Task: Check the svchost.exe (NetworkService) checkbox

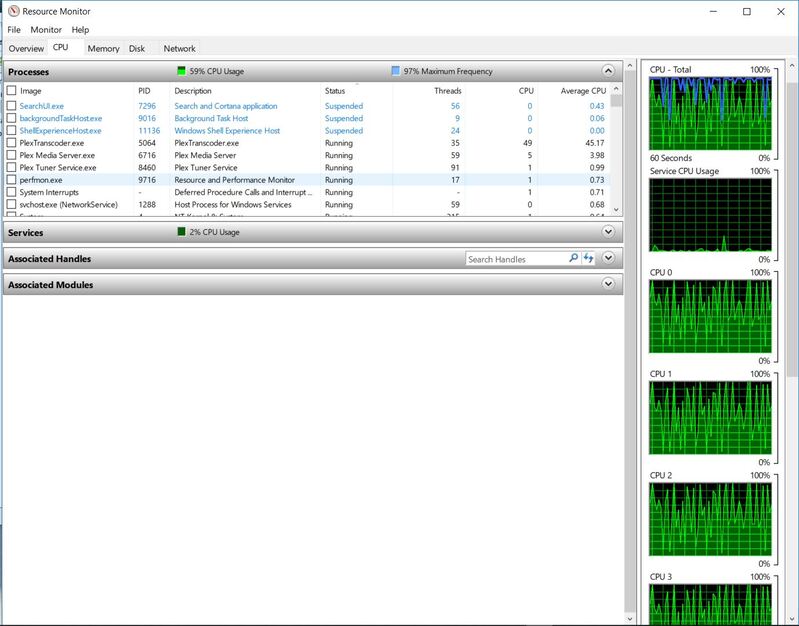Action: (x=11, y=204)
